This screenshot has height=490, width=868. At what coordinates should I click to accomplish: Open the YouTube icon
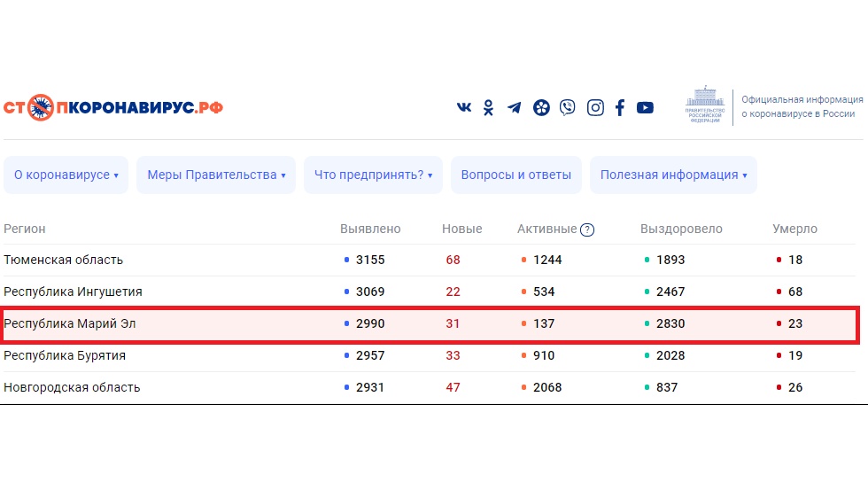click(x=645, y=108)
